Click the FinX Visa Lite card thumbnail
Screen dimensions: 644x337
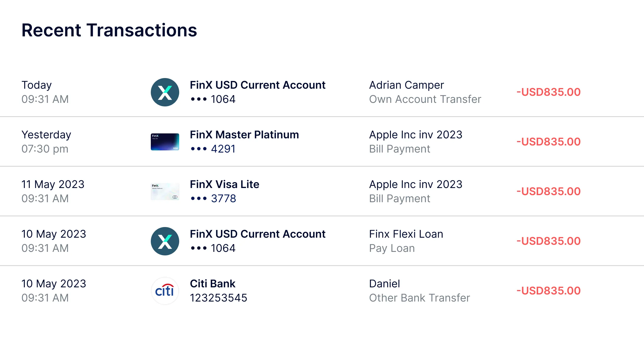tap(165, 192)
